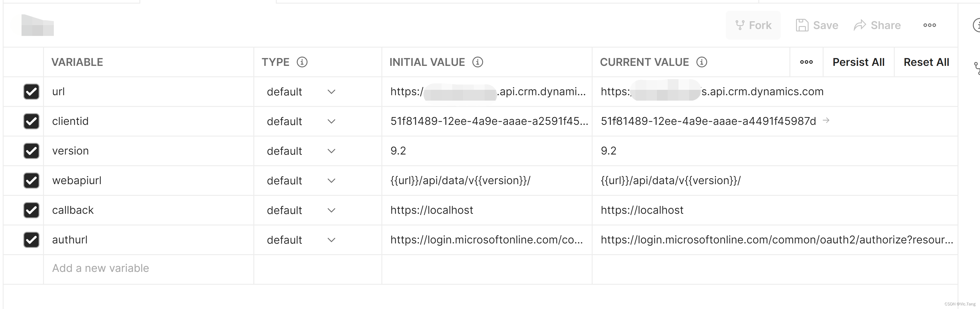Disable the webapiurl variable
This screenshot has height=309, width=980.
click(x=31, y=181)
